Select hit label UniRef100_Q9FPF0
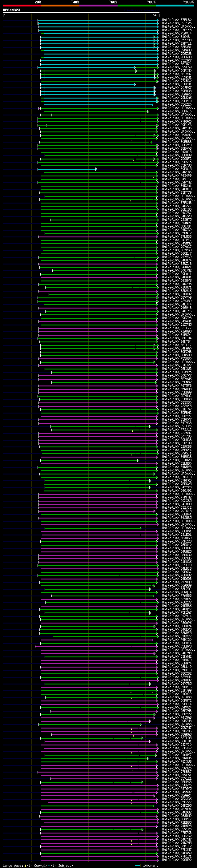Viewport: 197px width, 868px height. (x=177, y=101)
